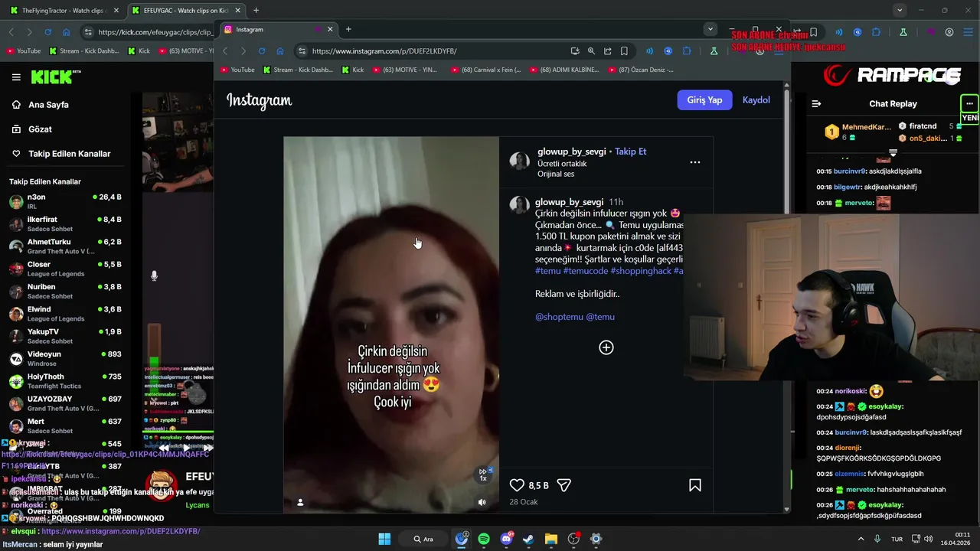Click the TUR keyboard language indicator
This screenshot has height=551, width=980.
click(897, 539)
